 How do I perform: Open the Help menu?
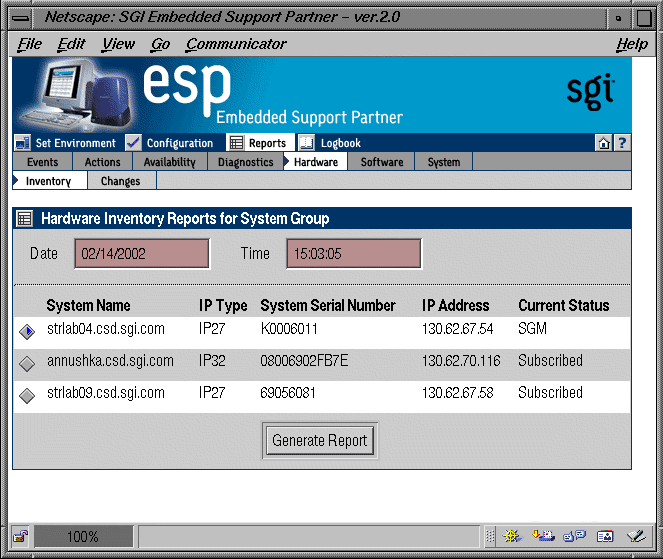pos(631,44)
